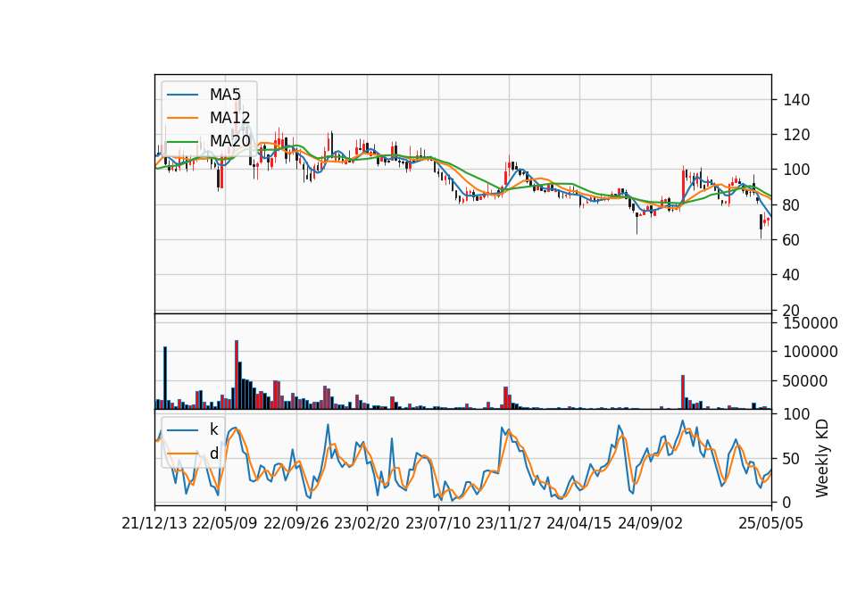
Task: Click the tall red volume bar in late 2024
Action: coord(683,392)
